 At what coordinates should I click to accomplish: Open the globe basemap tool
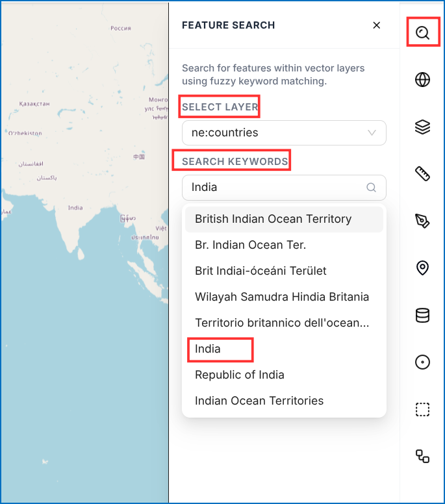point(422,80)
